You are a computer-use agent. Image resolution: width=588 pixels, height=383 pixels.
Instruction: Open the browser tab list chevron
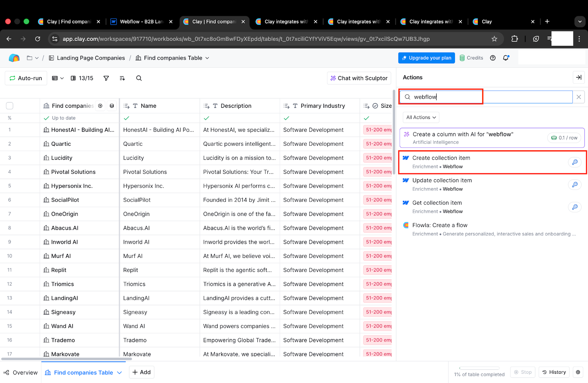click(580, 21)
